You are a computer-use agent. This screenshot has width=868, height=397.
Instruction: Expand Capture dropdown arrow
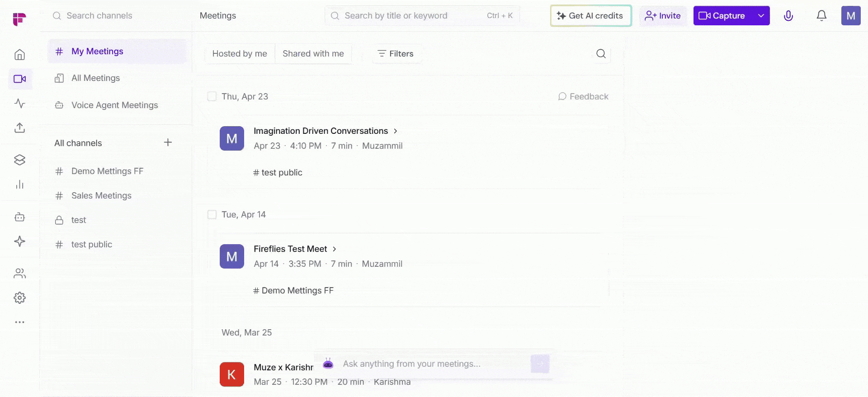pyautogui.click(x=761, y=16)
